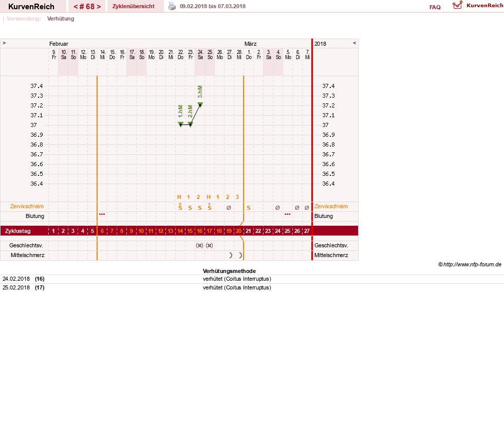Select cycle day 20 in Zyklustag row

point(238,231)
